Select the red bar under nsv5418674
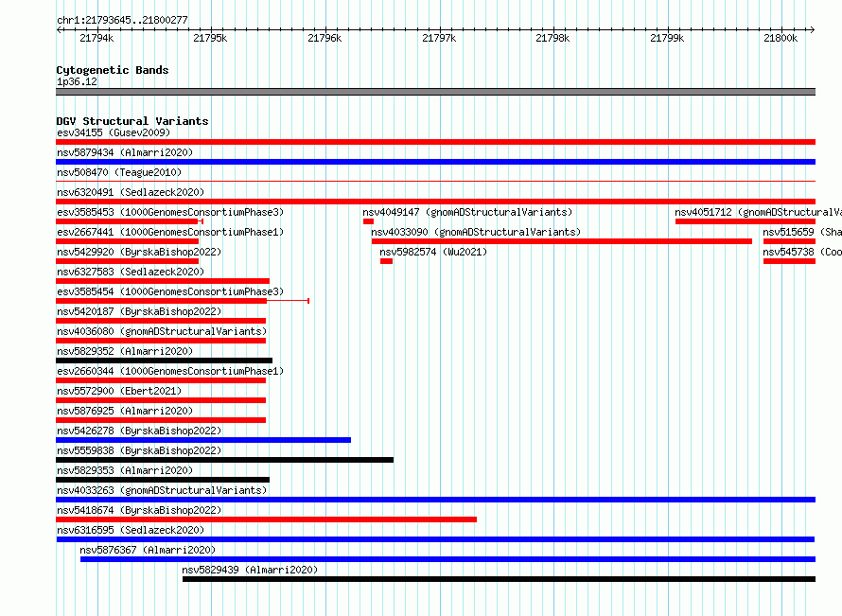The width and height of the screenshot is (842, 616). click(x=267, y=519)
